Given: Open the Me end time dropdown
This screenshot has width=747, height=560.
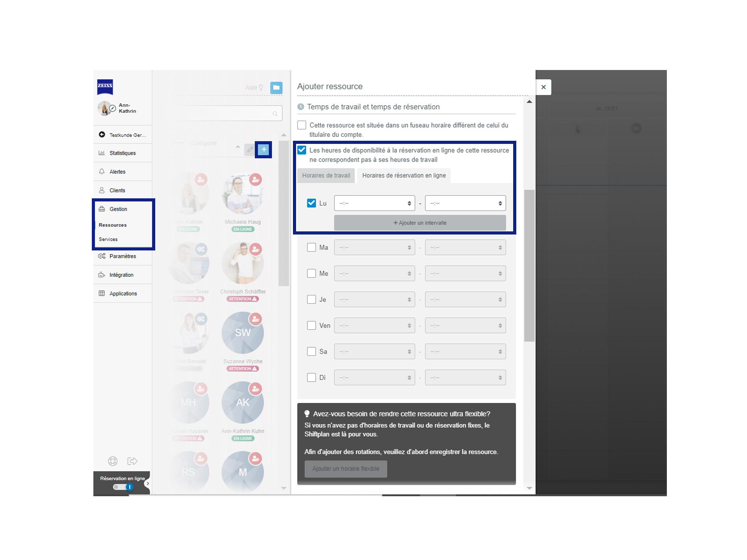Looking at the screenshot, I should pyautogui.click(x=465, y=273).
